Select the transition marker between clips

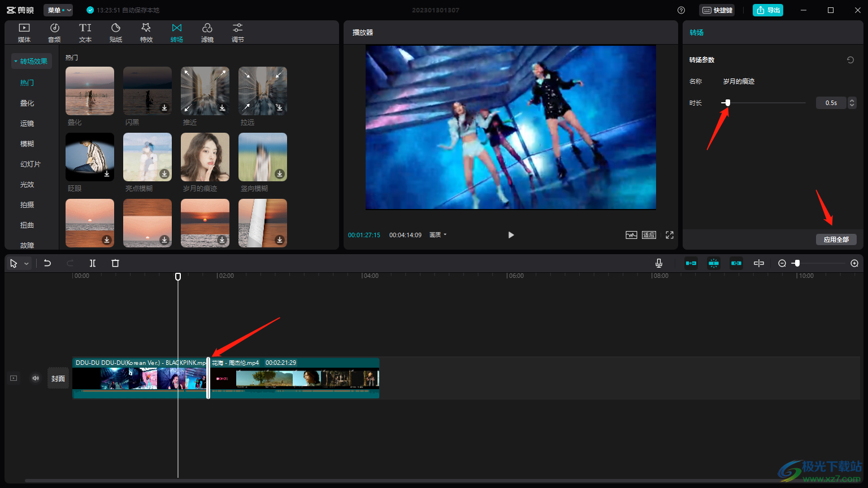pyautogui.click(x=209, y=378)
